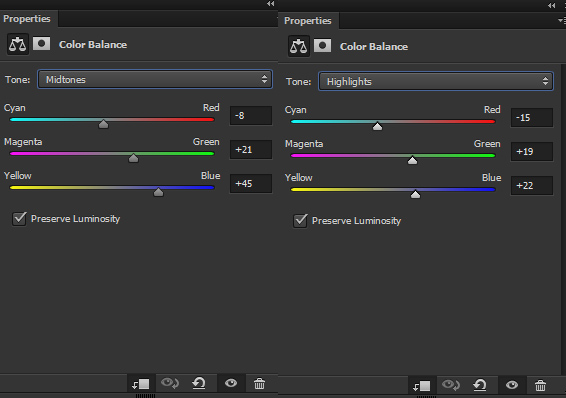Uncheck Preserve Luminosity in Midtones panel
This screenshot has height=398, width=566.
pyautogui.click(x=19, y=219)
